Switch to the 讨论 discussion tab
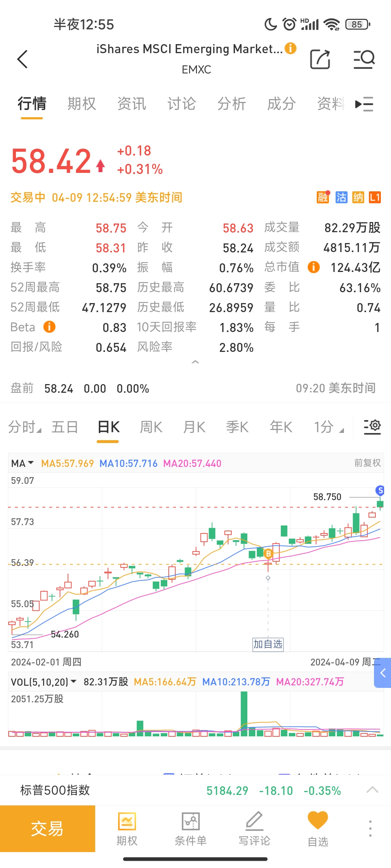Screen dimensions: 391x868 point(182,104)
